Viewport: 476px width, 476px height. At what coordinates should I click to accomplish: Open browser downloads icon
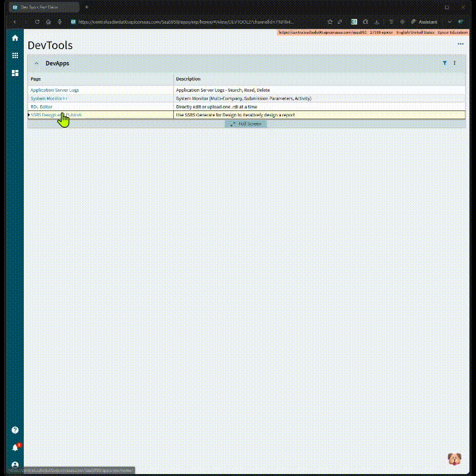(377, 22)
